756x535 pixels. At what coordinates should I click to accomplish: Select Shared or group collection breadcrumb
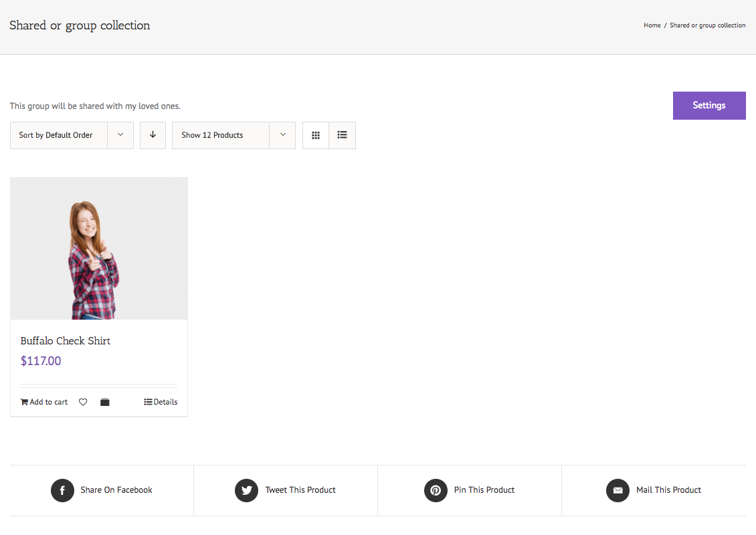tap(707, 25)
